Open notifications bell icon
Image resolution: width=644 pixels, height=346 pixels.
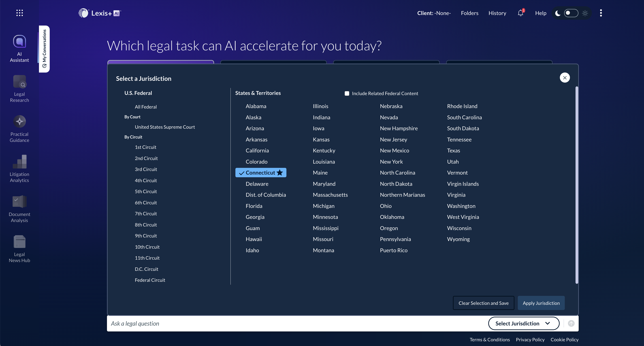coord(520,13)
